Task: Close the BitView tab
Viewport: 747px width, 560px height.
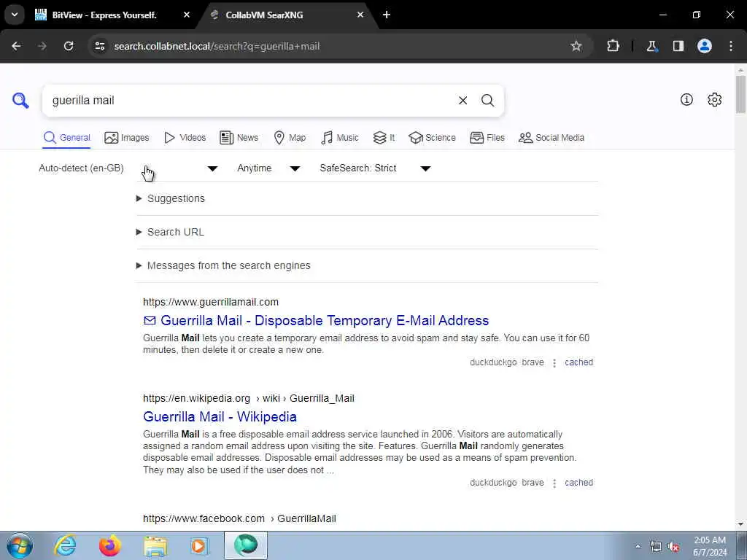Action: click(x=187, y=15)
